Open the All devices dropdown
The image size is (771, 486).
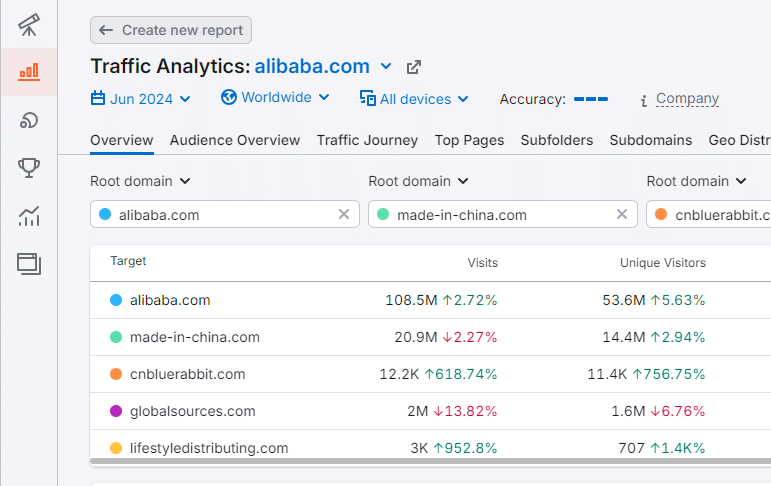pyautogui.click(x=414, y=98)
